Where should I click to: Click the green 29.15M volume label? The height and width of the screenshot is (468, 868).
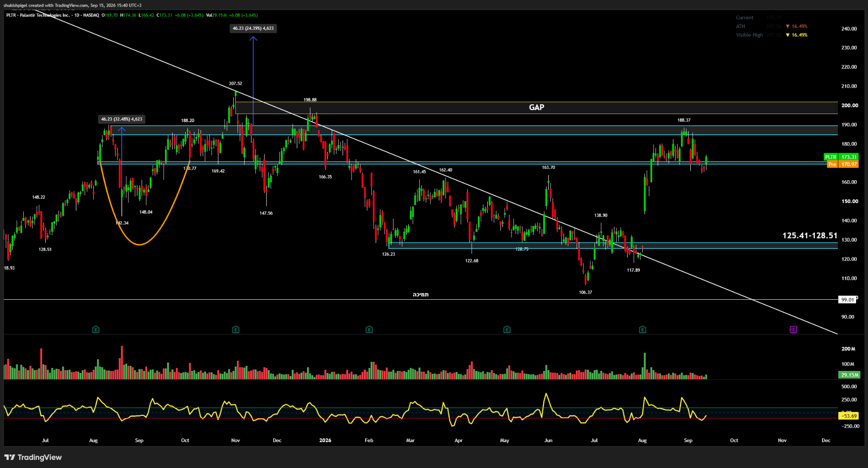coord(850,375)
